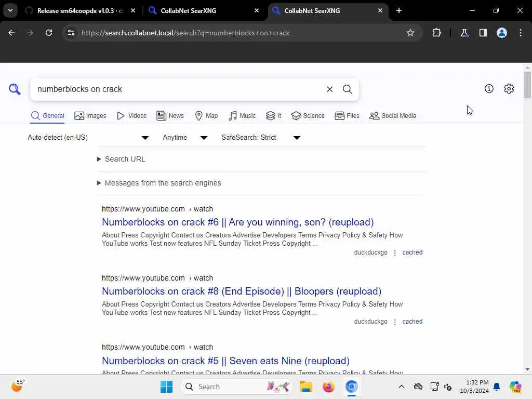The width and height of the screenshot is (532, 399).
Task: Expand the Search URL section
Action: 121,159
